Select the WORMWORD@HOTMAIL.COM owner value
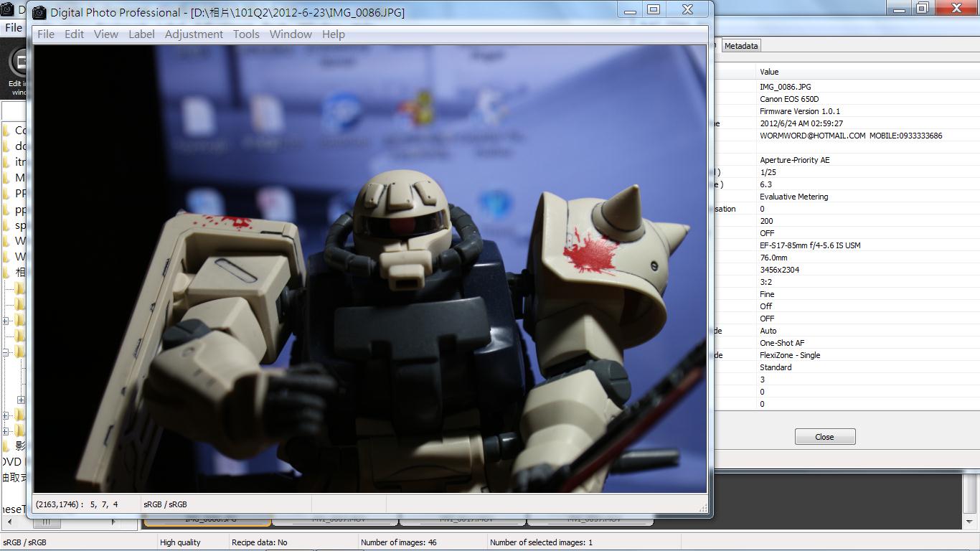Viewport: 980px width, 551px height. (x=851, y=136)
